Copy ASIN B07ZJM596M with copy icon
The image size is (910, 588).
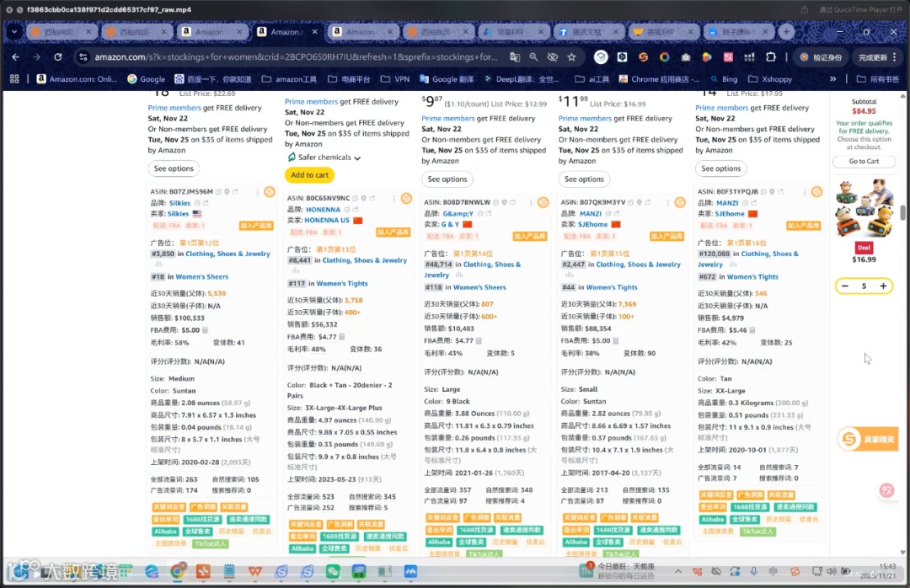click(219, 191)
